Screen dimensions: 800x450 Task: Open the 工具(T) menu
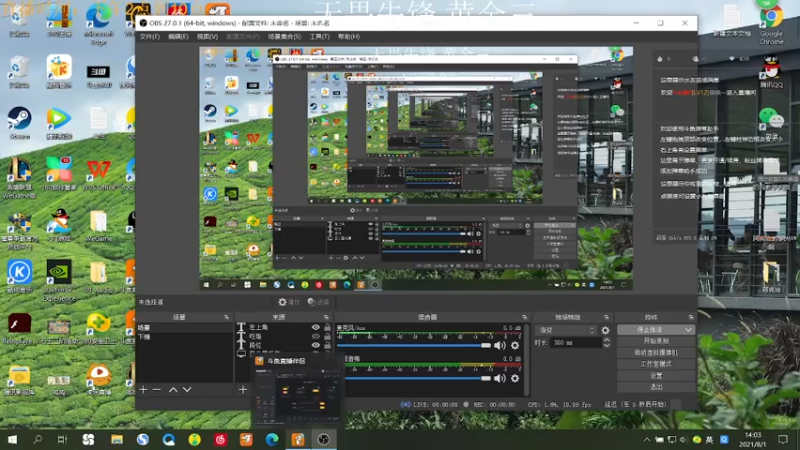(x=319, y=37)
